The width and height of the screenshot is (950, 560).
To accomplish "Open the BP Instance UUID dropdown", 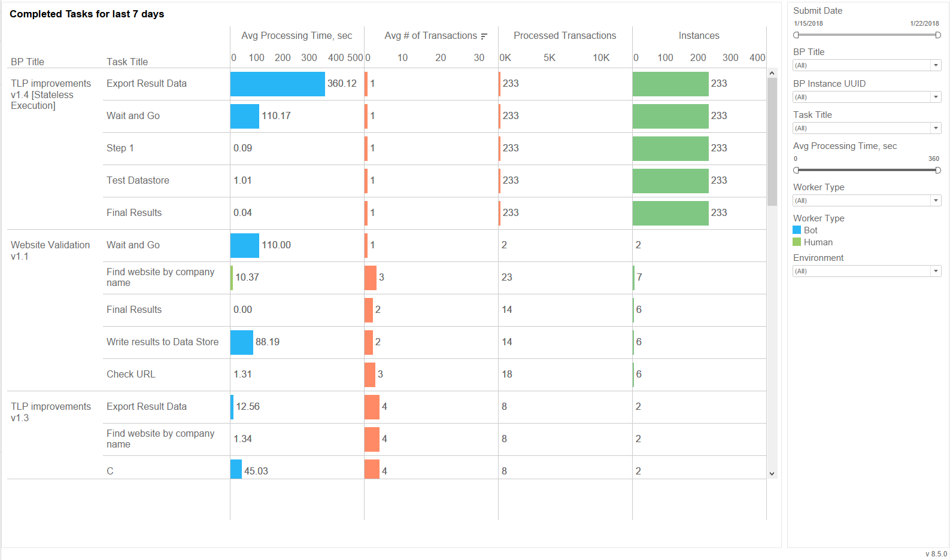I will point(867,97).
